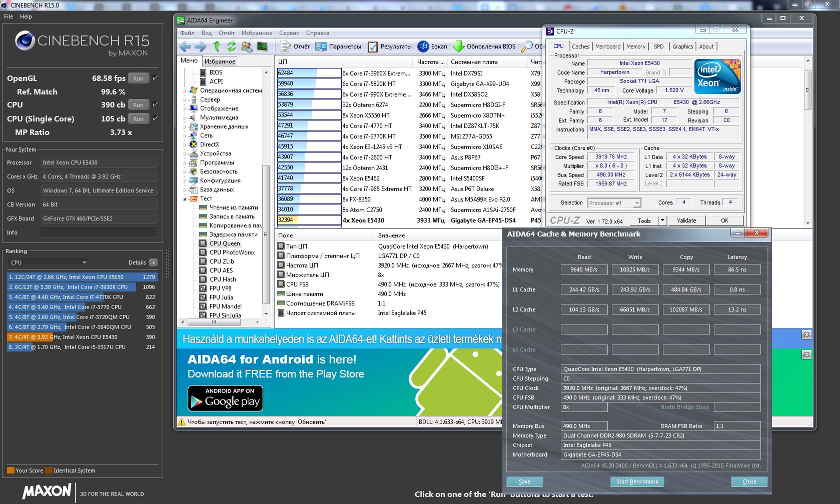Open the Tools dropdown arrow in CPU-Z

coord(662,220)
